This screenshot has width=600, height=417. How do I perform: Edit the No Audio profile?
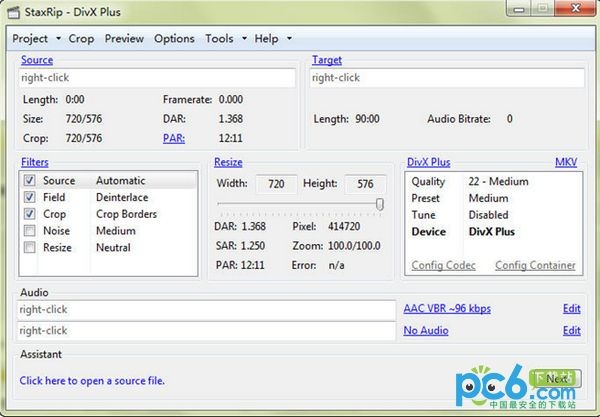point(572,331)
